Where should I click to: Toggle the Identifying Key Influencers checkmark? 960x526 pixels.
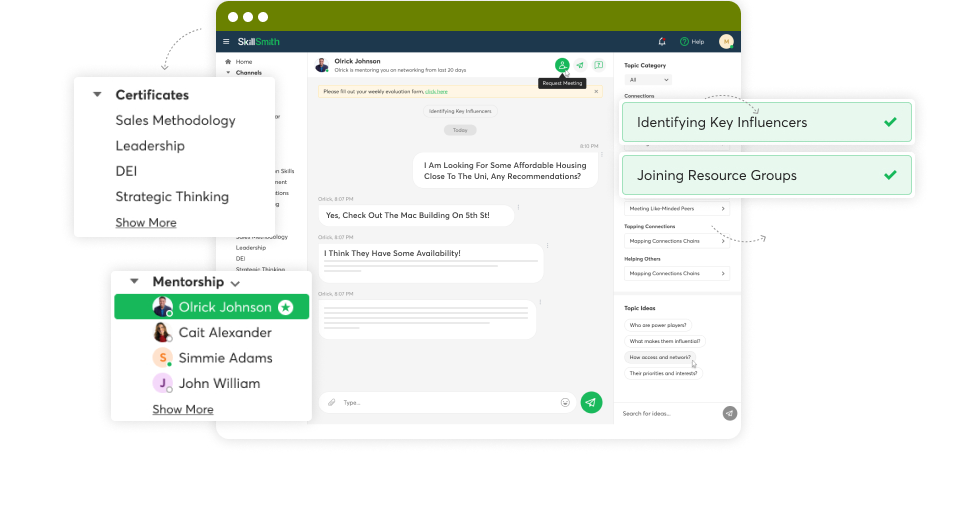(x=890, y=123)
